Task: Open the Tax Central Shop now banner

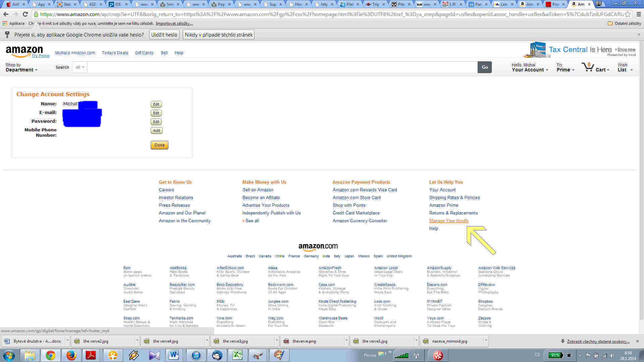Action: point(626,50)
